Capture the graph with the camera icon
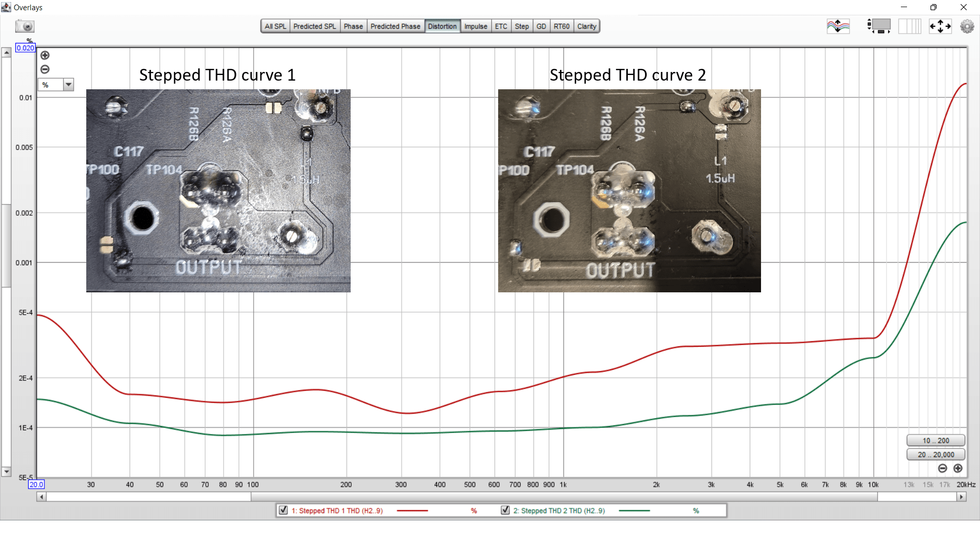980x551 pixels. pyautogui.click(x=24, y=26)
